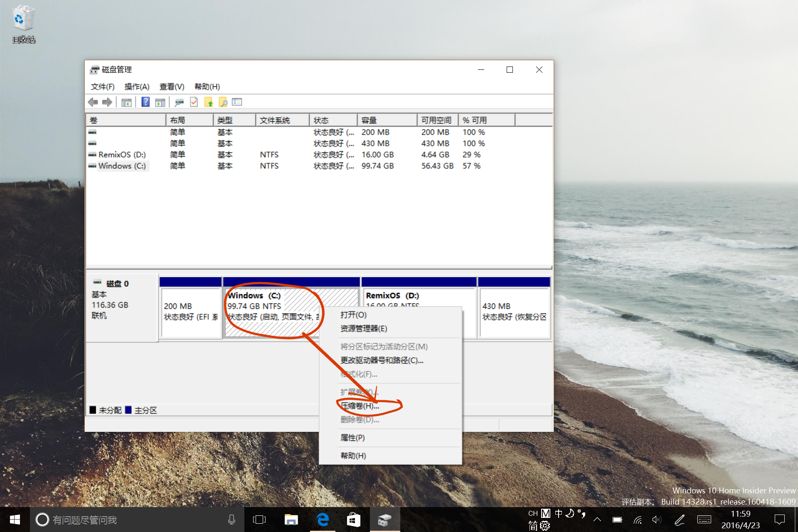Click the forward arrow in the toolbar
Viewport: 798px width, 532px height.
coord(107,102)
